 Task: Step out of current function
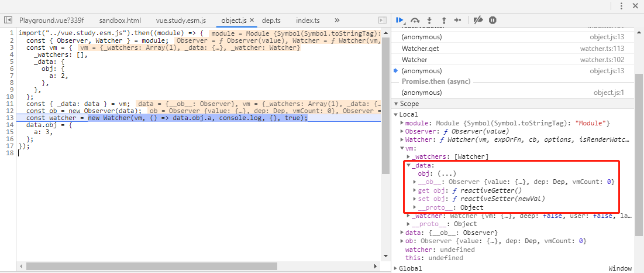(443, 20)
